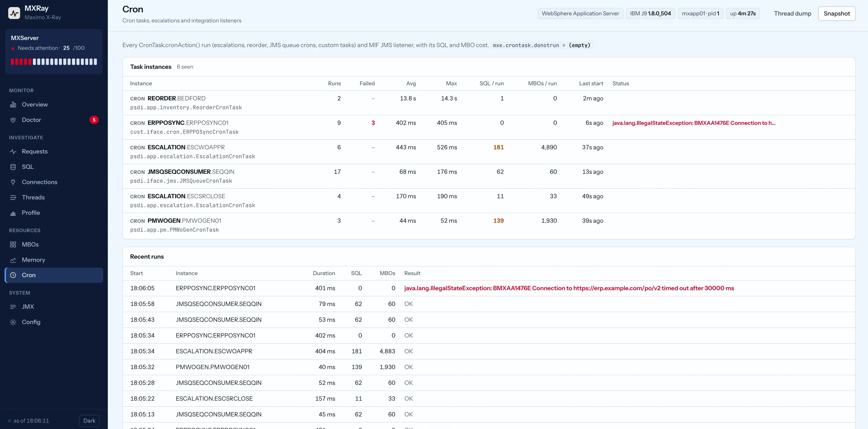
Task: Open Overview via its bar chart icon
Action: tap(13, 105)
